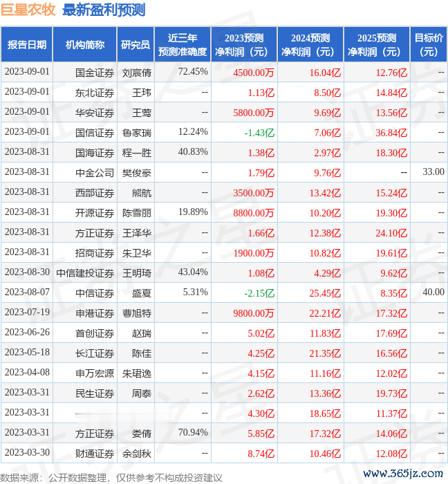This screenshot has height=484, width=448.
Task: Select the 研究员 column header
Action: [x=136, y=45]
